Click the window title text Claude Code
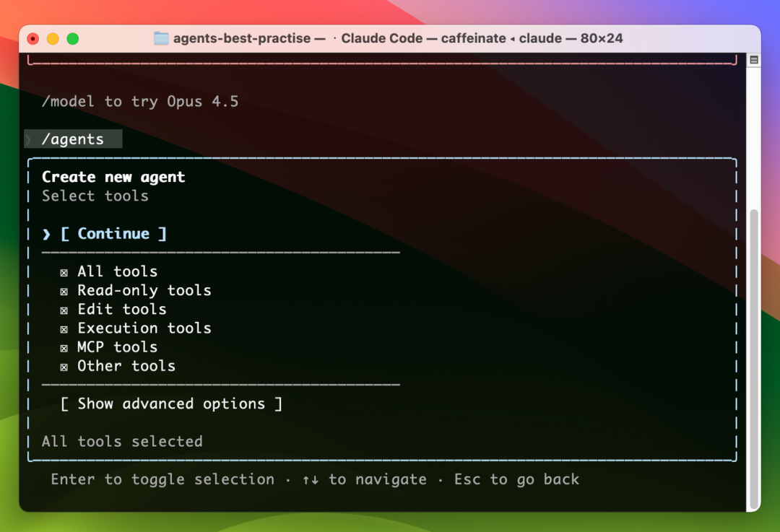780x532 pixels. [x=381, y=38]
